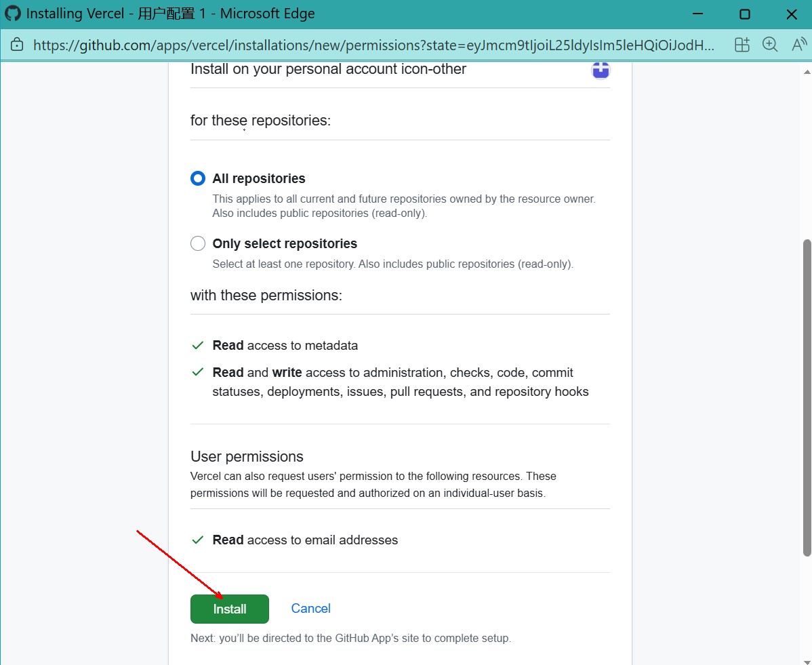This screenshot has width=812, height=665.
Task: Minimize the Microsoft Edge window
Action: [697, 14]
